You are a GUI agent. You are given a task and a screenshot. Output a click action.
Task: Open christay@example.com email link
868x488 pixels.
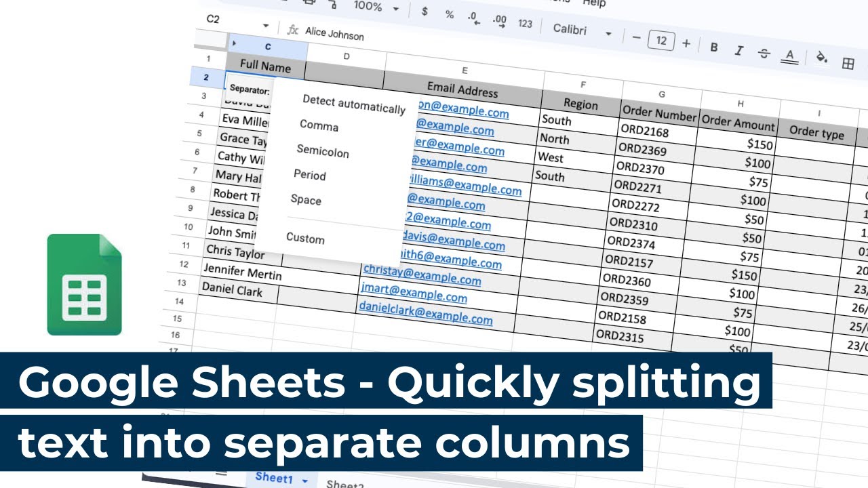point(422,274)
